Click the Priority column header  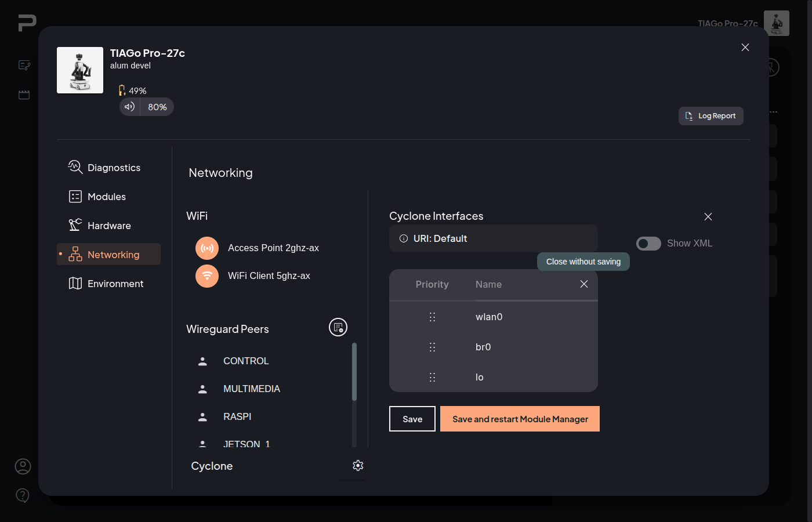coord(432,284)
